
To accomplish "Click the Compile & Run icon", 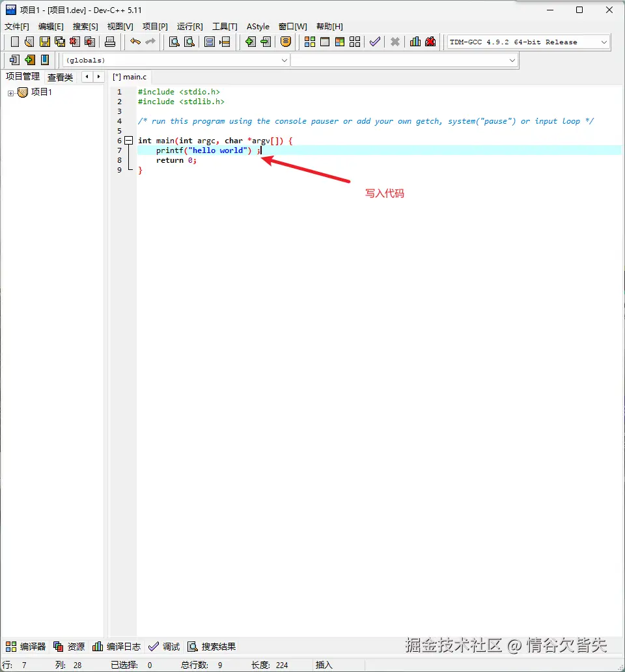I will point(340,42).
